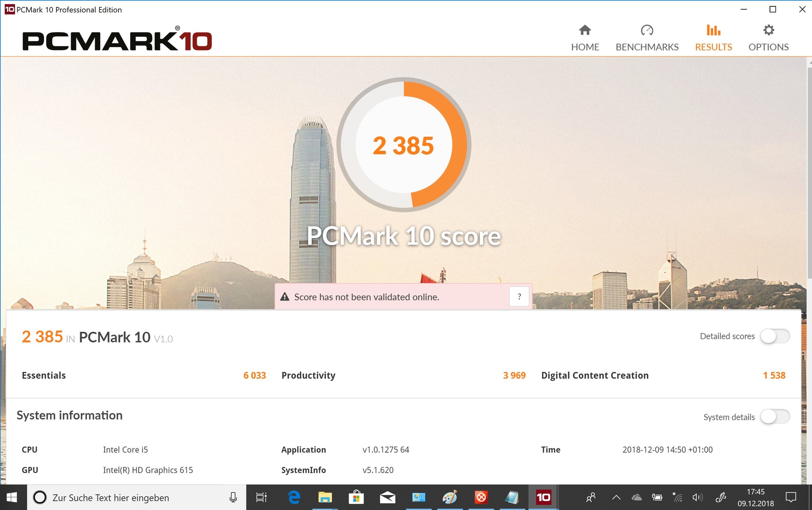Screen dimensions: 812x510
Task: Open the Action Center notifications panel
Action: point(791,497)
